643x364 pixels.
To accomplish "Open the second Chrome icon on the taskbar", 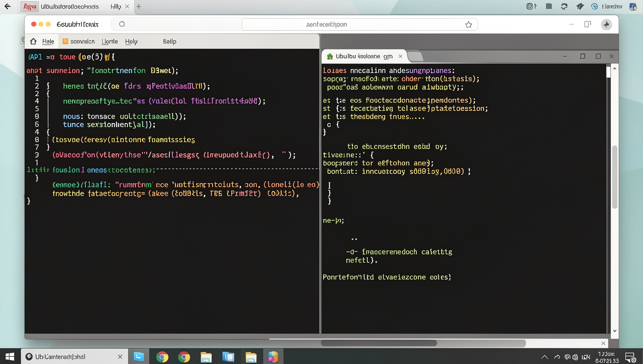I will pos(184,357).
